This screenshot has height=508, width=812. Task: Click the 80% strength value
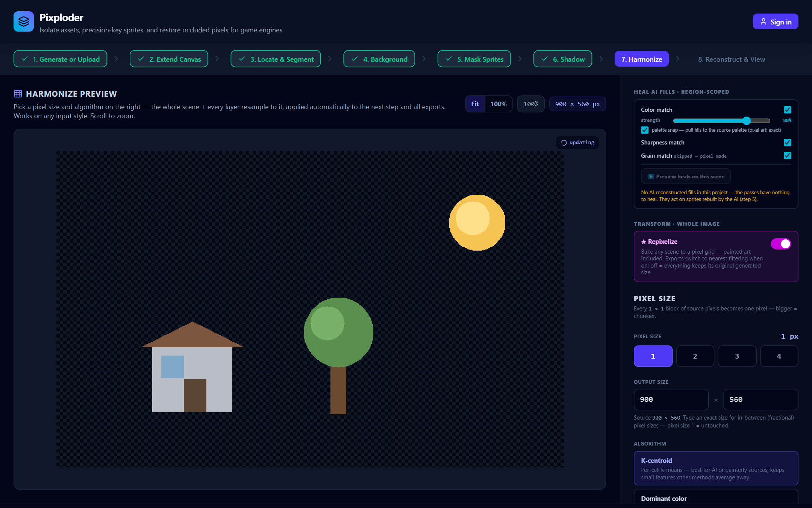pyautogui.click(x=787, y=120)
